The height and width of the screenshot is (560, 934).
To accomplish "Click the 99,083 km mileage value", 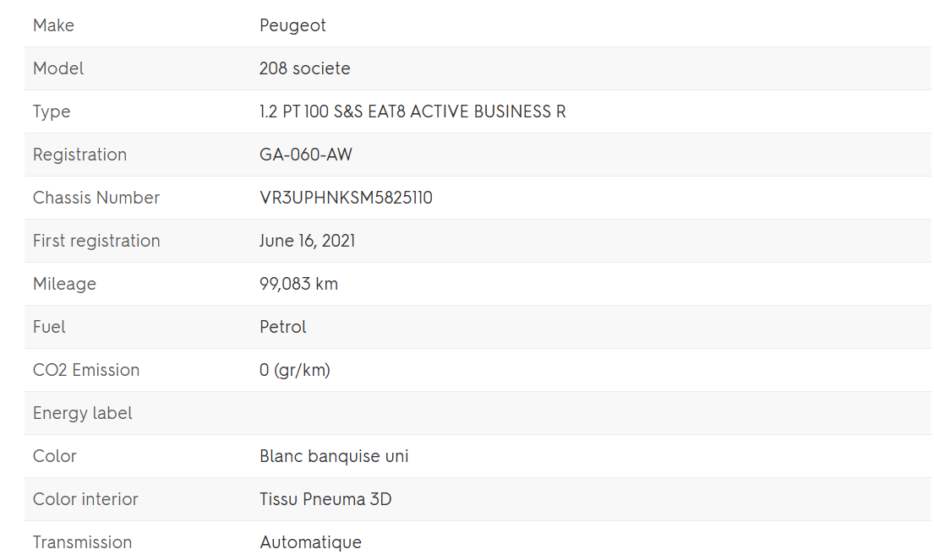I will pos(298,284).
